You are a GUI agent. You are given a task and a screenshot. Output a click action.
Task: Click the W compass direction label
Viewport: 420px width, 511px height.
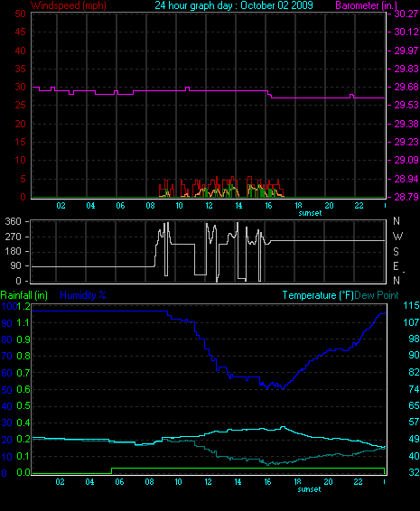coord(397,237)
